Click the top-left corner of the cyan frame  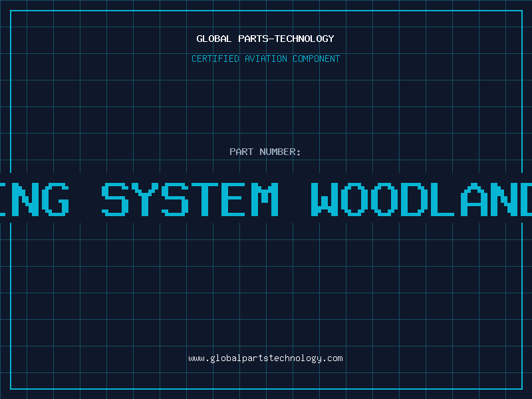pos(11,11)
